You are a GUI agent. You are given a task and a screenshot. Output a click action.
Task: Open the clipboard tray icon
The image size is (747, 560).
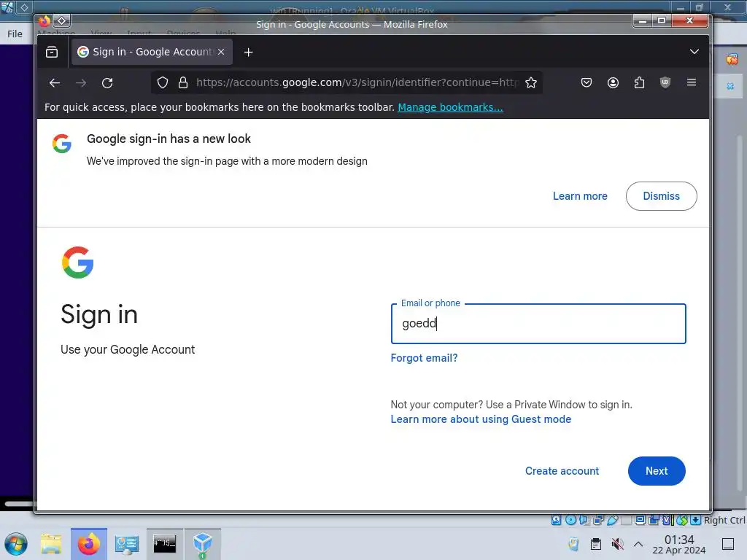pyautogui.click(x=595, y=544)
